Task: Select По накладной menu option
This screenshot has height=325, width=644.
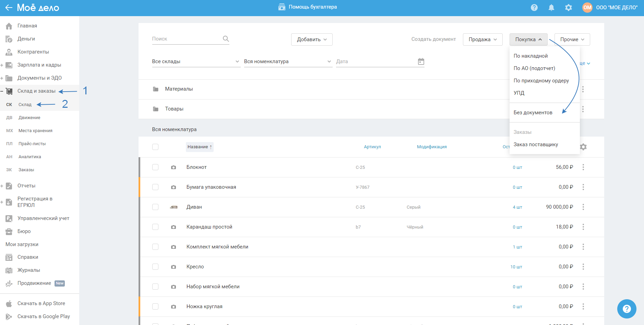Action: (x=530, y=56)
